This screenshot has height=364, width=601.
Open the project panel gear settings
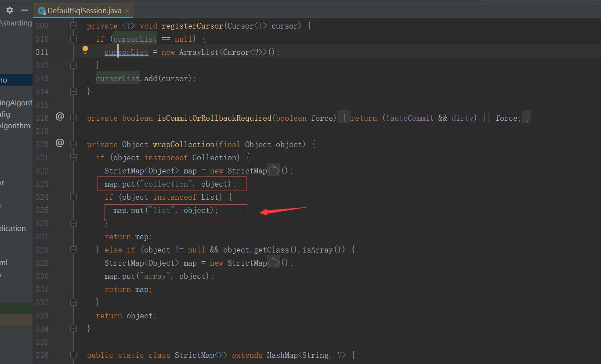pos(10,10)
